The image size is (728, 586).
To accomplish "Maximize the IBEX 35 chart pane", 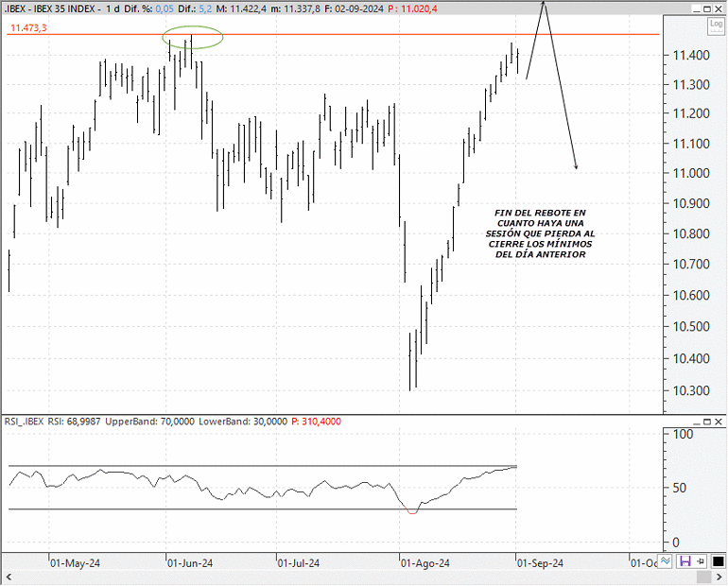I will pos(707,9).
